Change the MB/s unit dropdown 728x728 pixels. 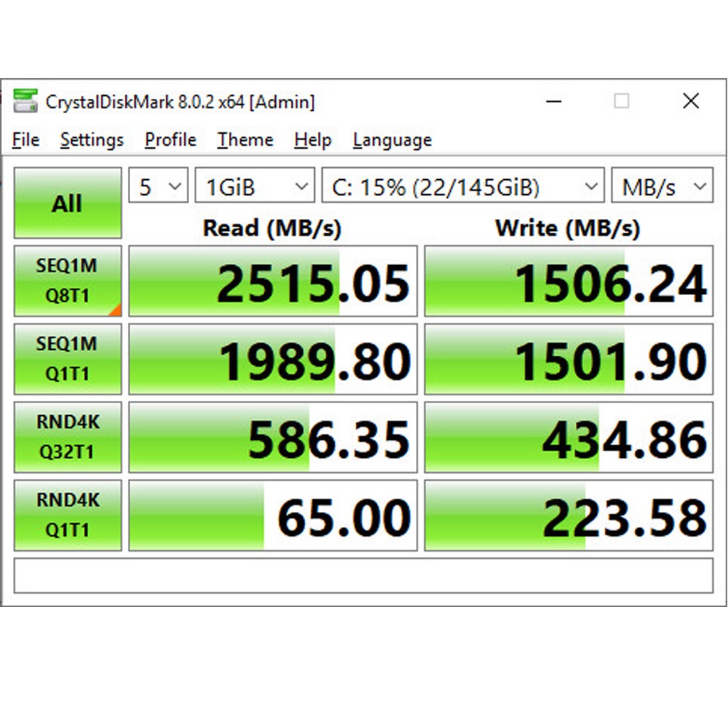pos(662,187)
